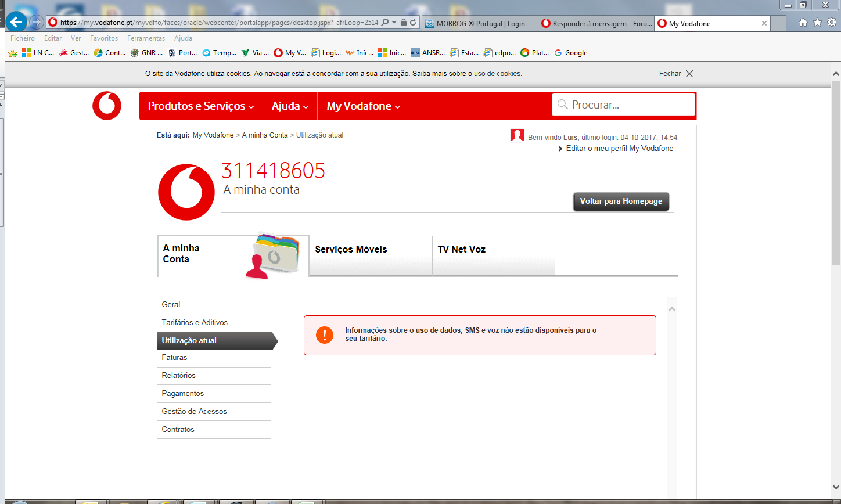The width and height of the screenshot is (841, 504).
Task: Click the Google bookmark in the favorites bar
Action: tap(570, 53)
